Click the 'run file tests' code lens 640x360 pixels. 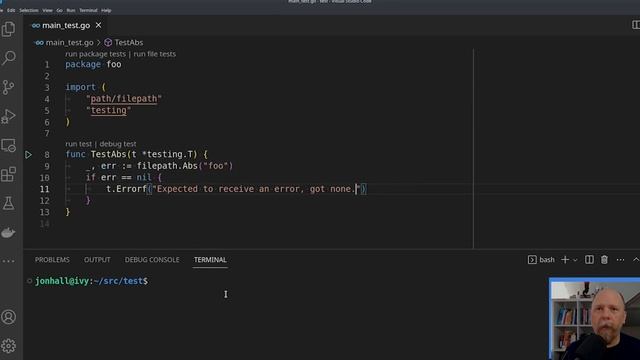tap(155, 54)
